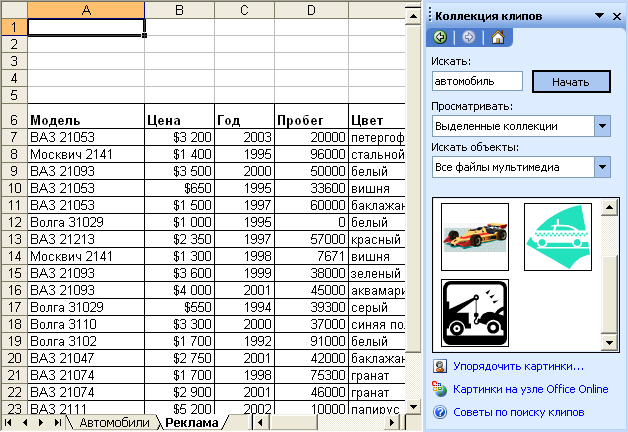
Task: Select the tow truck clip thumbnail
Action: point(475,313)
